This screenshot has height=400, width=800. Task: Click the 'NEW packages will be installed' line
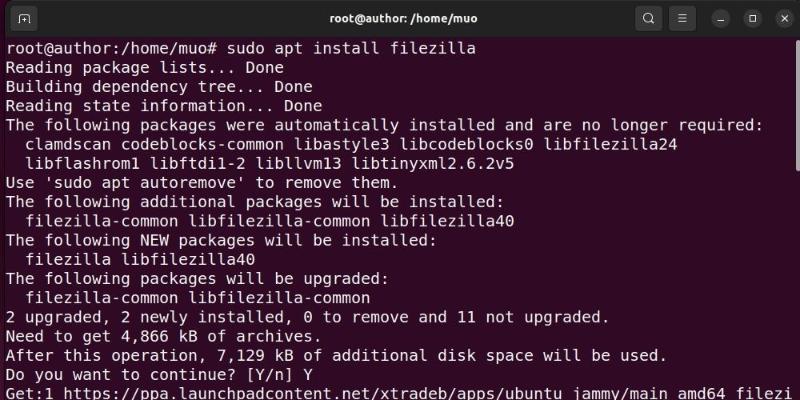click(221, 240)
